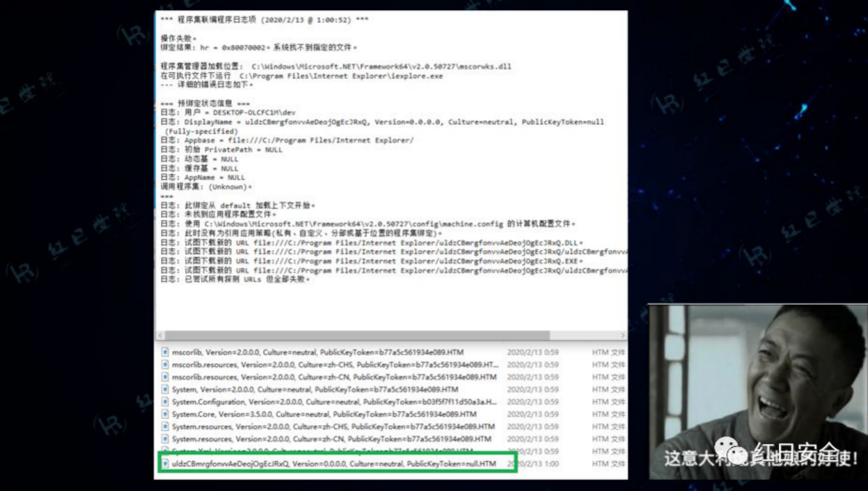Click the horizontal scrollbar thumb under the log
Viewport: 868px width, 491px height.
[x=356, y=335]
